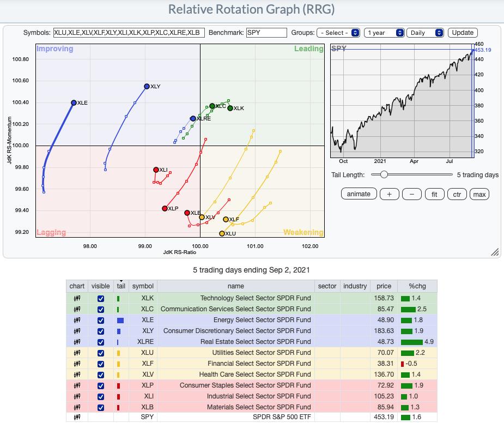Open chart icon for XLI row
The image size is (504, 423).
77,396
